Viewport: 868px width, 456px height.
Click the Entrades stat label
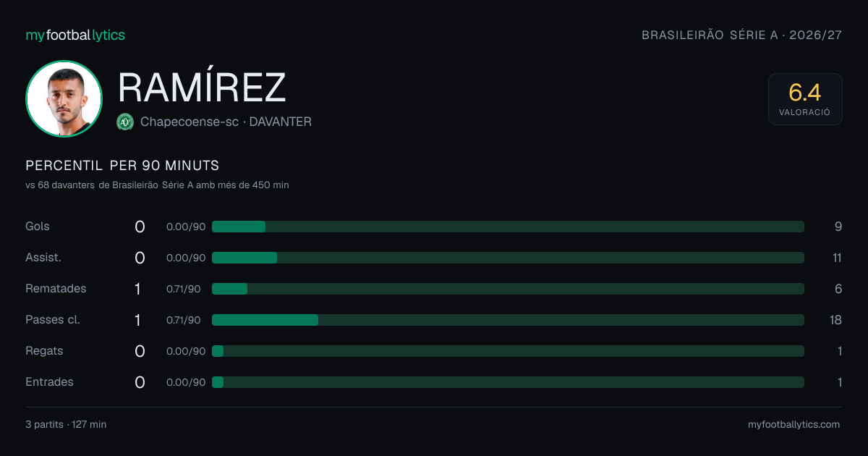coord(49,381)
